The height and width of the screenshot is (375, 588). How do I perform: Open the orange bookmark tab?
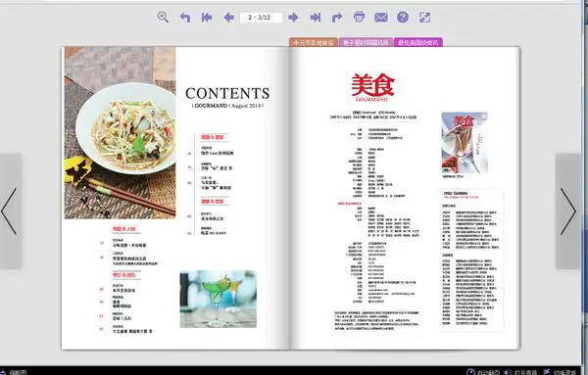point(314,42)
